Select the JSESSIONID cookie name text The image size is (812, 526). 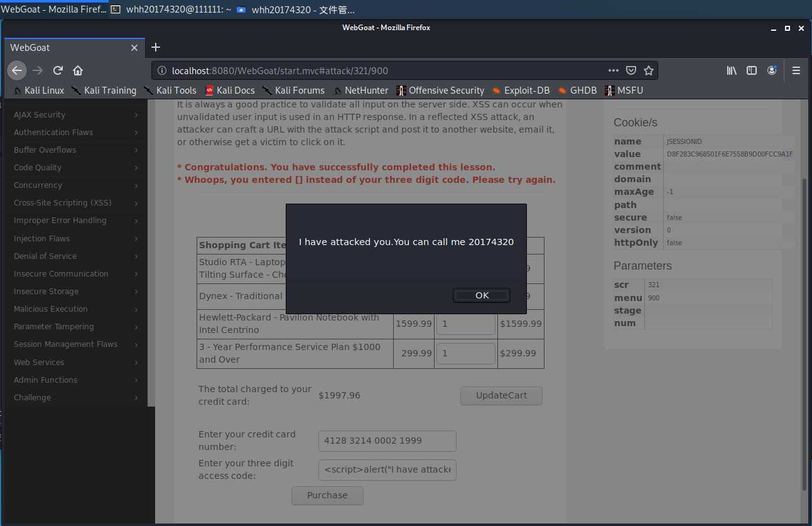(685, 141)
